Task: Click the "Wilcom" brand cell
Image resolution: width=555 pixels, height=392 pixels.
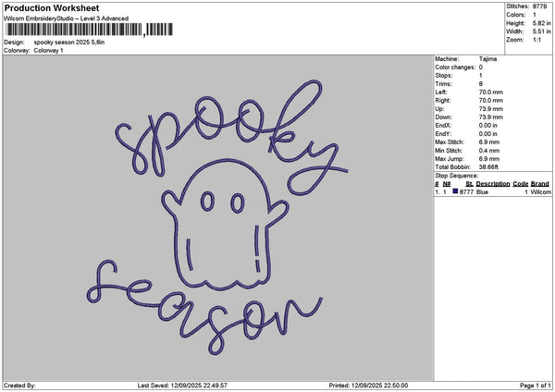Action: click(540, 192)
